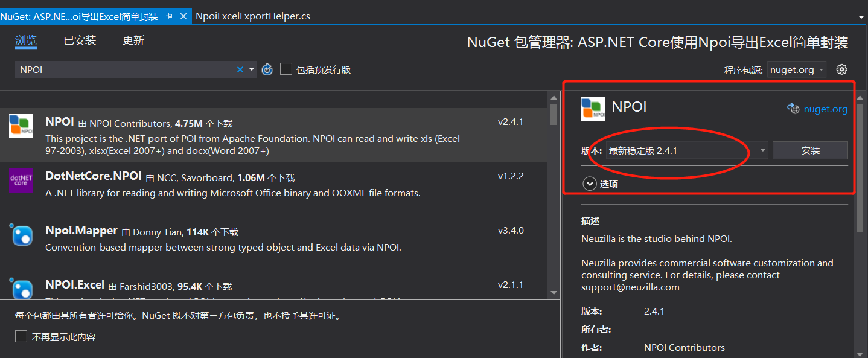This screenshot has width=868, height=358.
Task: Check the 不再显示此内容 checkbox
Action: tap(21, 336)
